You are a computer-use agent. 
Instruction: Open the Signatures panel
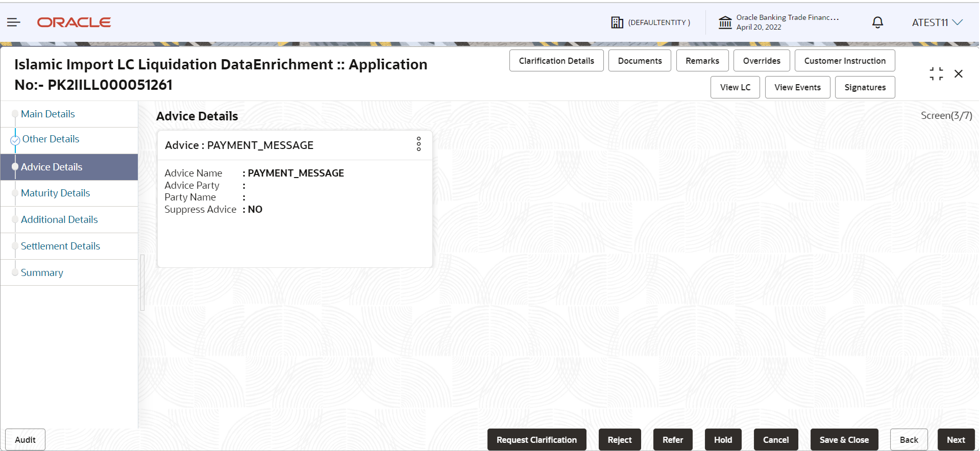click(865, 87)
